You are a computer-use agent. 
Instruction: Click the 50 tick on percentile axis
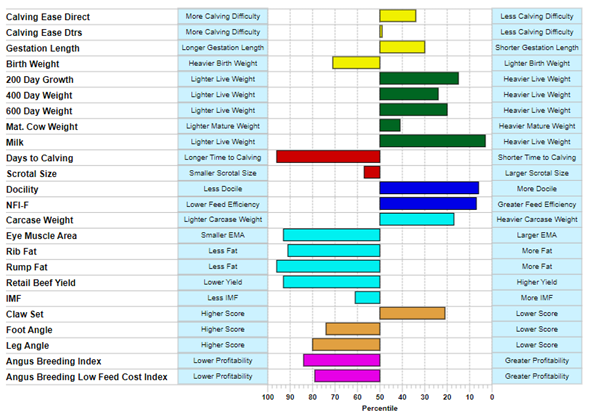pyautogui.click(x=380, y=395)
